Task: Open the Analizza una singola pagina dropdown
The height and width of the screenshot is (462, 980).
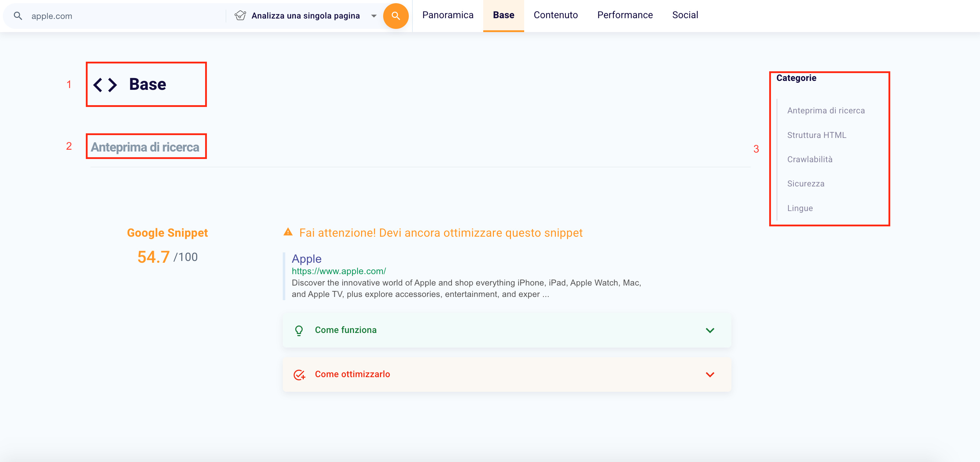Action: [306, 16]
